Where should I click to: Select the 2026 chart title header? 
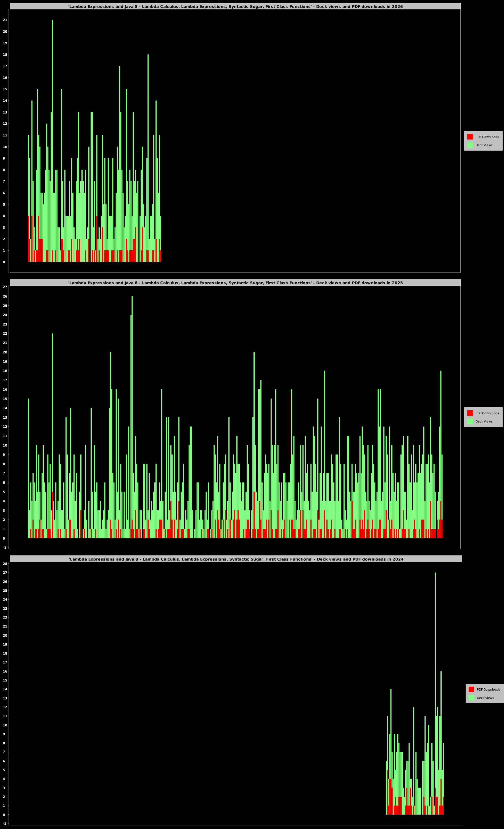(x=235, y=6)
